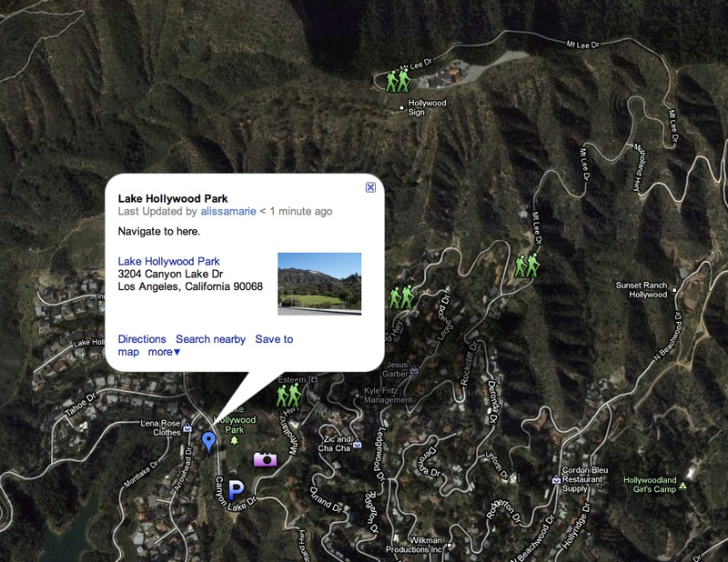Select the Zic and Cha Cha shop icon

point(357,444)
